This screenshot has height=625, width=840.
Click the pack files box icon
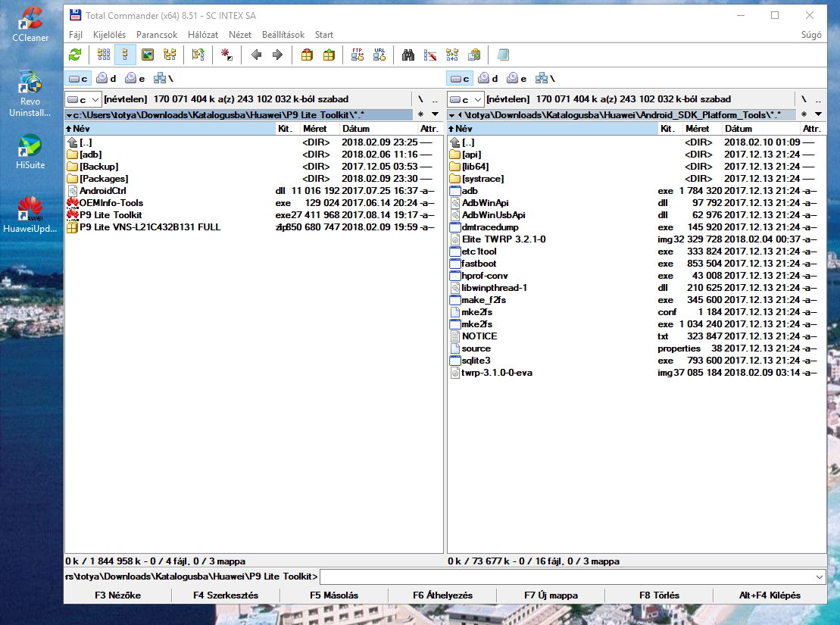tap(307, 55)
